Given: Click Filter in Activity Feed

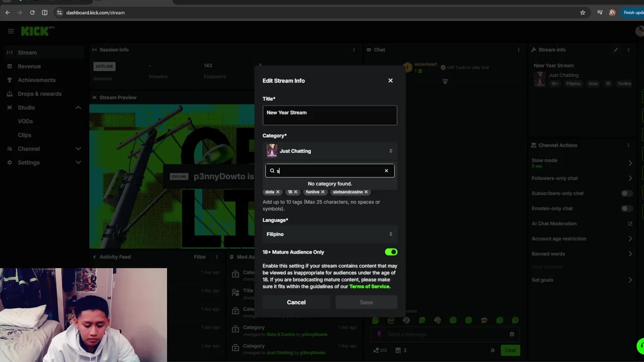Looking at the screenshot, I should tap(200, 257).
